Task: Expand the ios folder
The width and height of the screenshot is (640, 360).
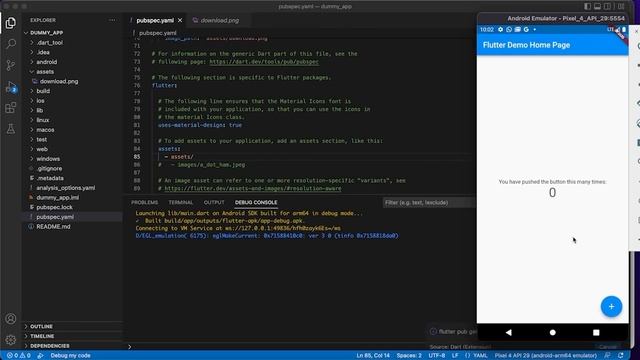Action: (40, 101)
